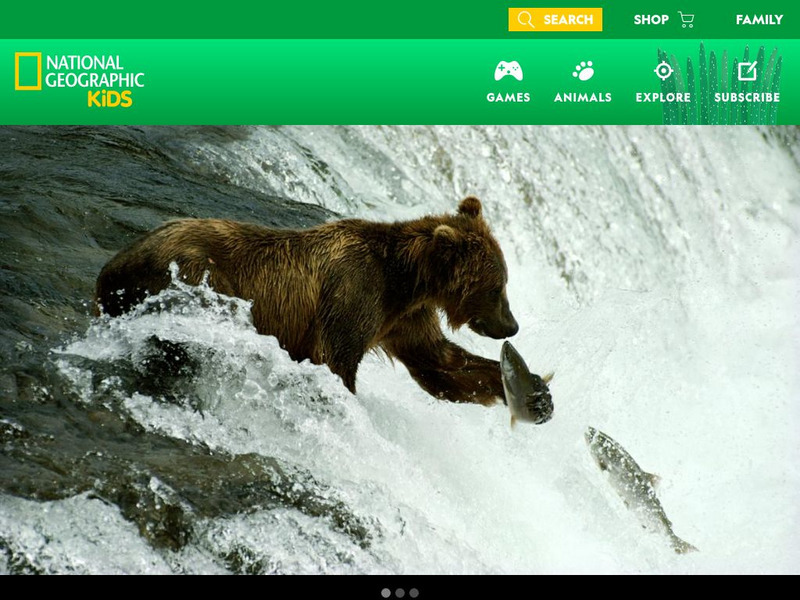Select the third carousel dot
The height and width of the screenshot is (600, 800).
(x=414, y=593)
